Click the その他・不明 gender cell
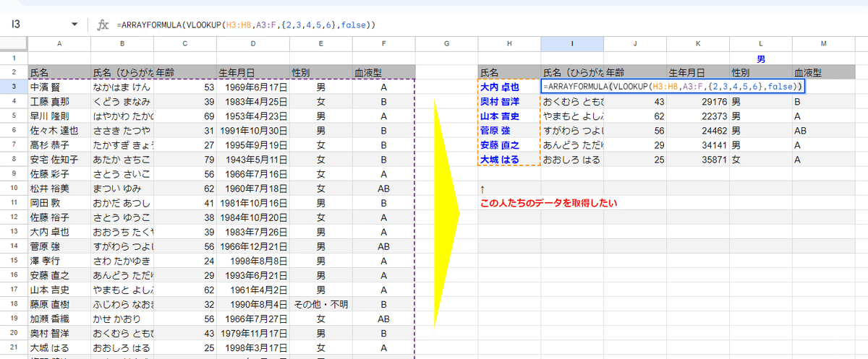The image size is (868, 359). pos(320,303)
